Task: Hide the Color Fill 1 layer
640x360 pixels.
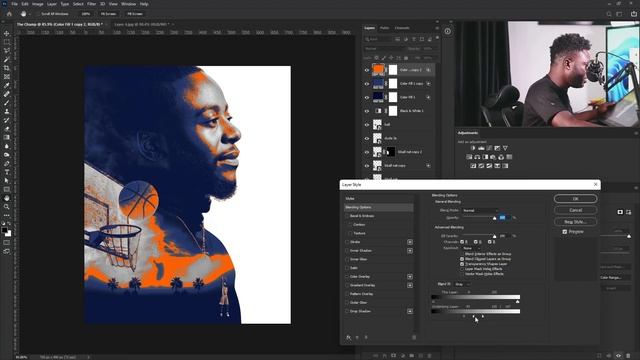Action: coord(367,98)
